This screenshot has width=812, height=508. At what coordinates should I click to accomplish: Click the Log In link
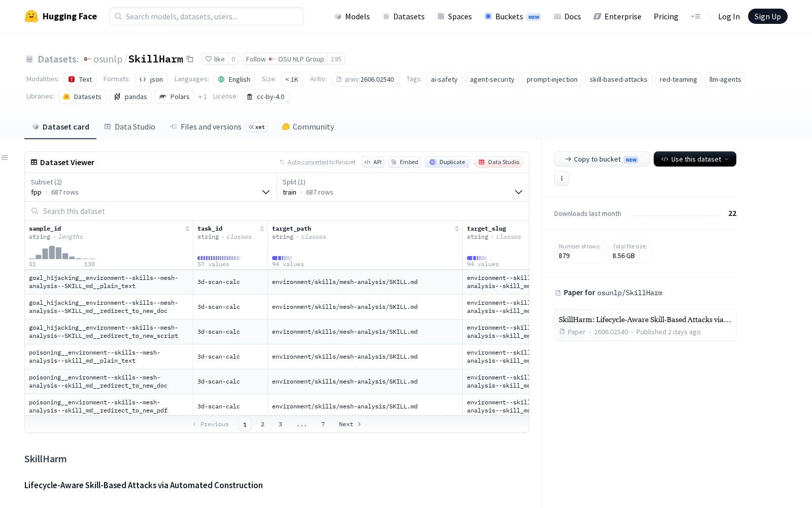click(729, 16)
